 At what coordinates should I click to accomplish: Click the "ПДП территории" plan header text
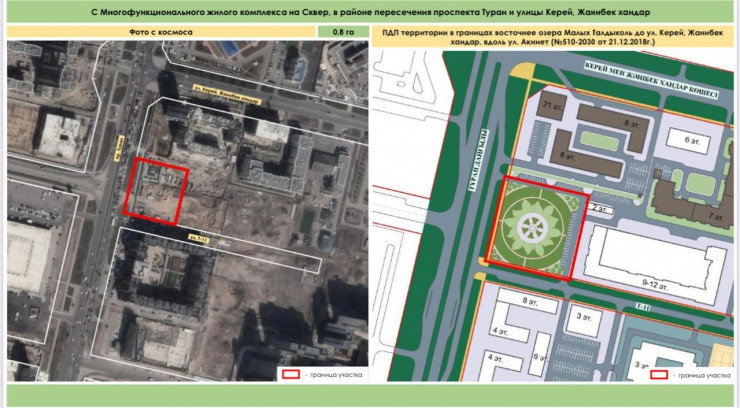click(554, 38)
